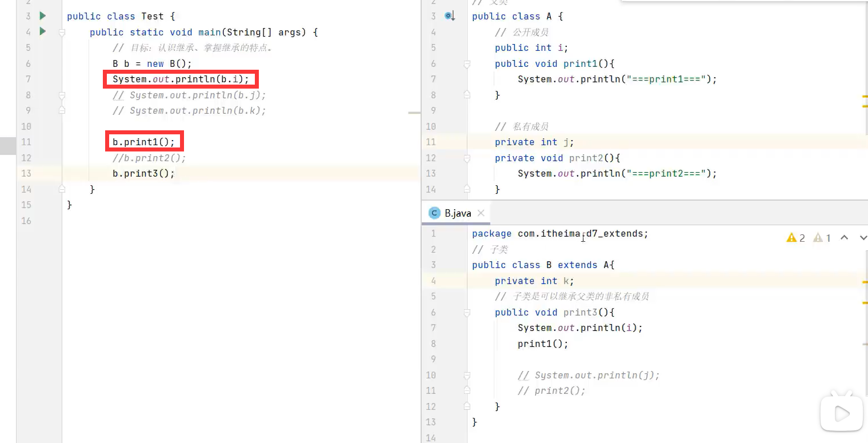Click commented '// System.out.println(b.j);'

189,95
